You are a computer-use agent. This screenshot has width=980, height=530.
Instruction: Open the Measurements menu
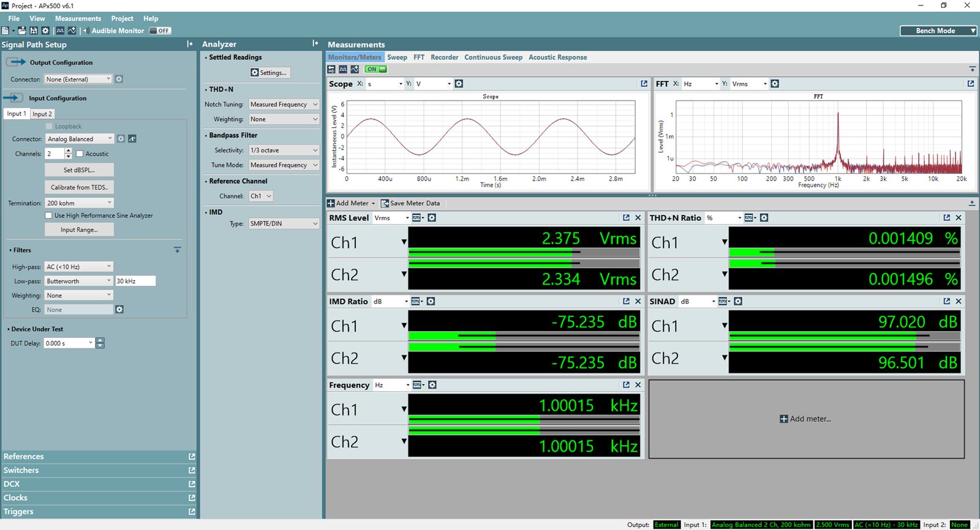click(78, 18)
